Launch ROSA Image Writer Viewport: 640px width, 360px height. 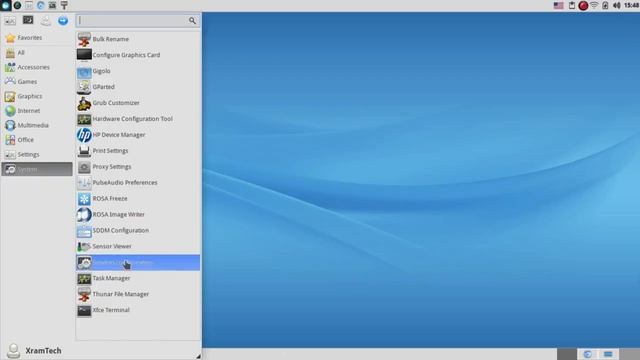click(x=138, y=214)
